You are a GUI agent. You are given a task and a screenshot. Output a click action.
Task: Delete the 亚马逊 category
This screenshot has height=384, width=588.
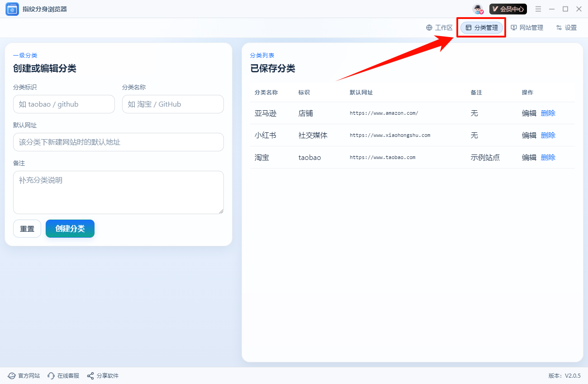coord(548,113)
